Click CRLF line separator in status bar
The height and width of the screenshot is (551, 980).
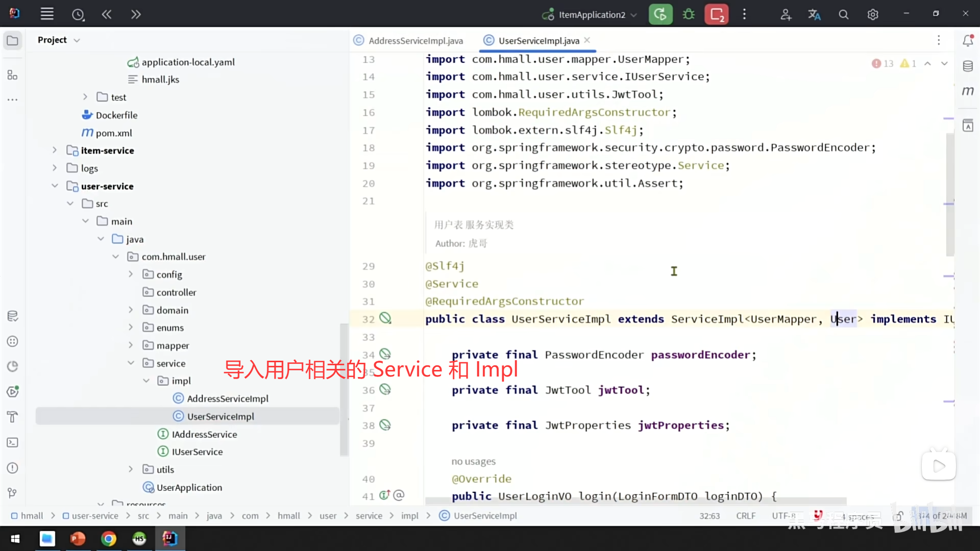(746, 516)
